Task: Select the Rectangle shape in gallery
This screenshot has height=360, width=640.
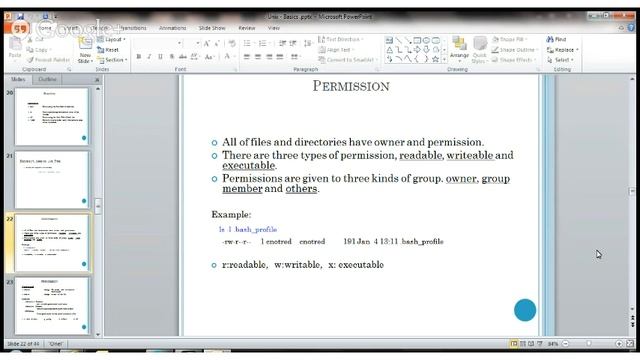Action: pos(417,40)
